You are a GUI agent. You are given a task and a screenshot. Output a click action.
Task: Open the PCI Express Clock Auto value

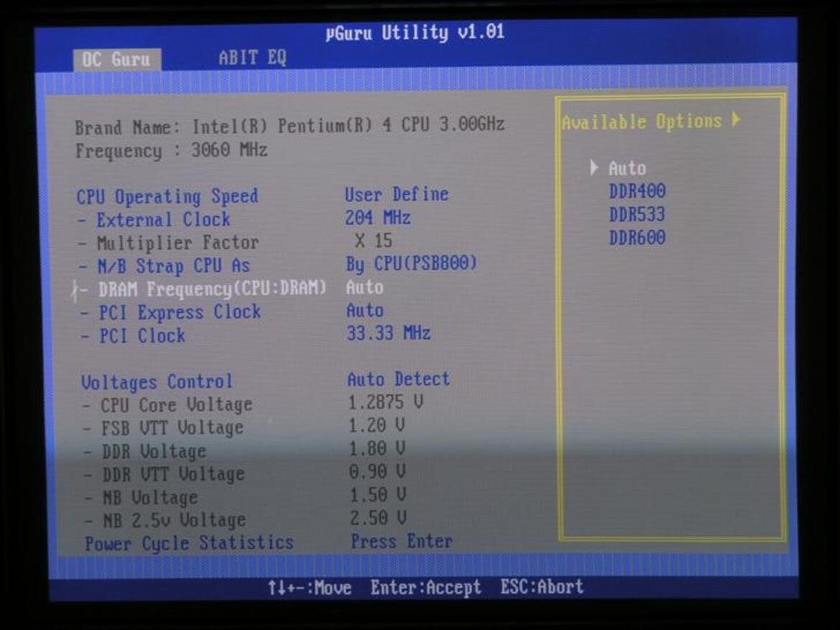coord(365,311)
